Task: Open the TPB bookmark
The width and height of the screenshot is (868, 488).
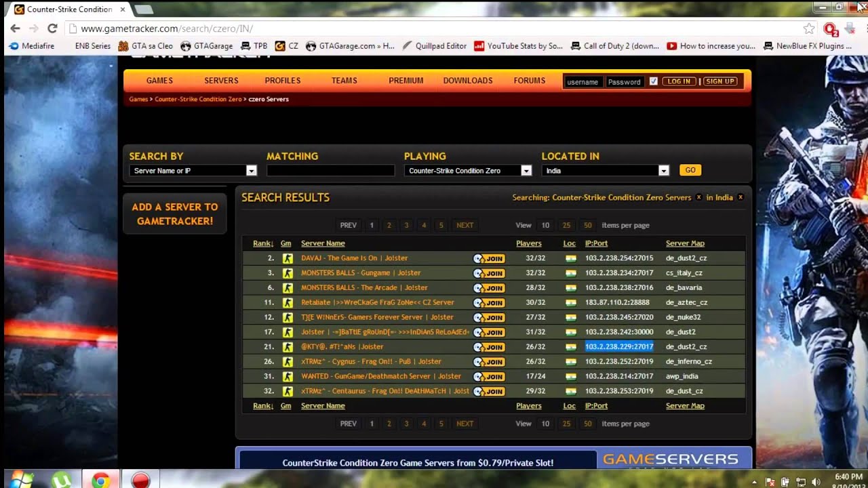Action: point(254,46)
